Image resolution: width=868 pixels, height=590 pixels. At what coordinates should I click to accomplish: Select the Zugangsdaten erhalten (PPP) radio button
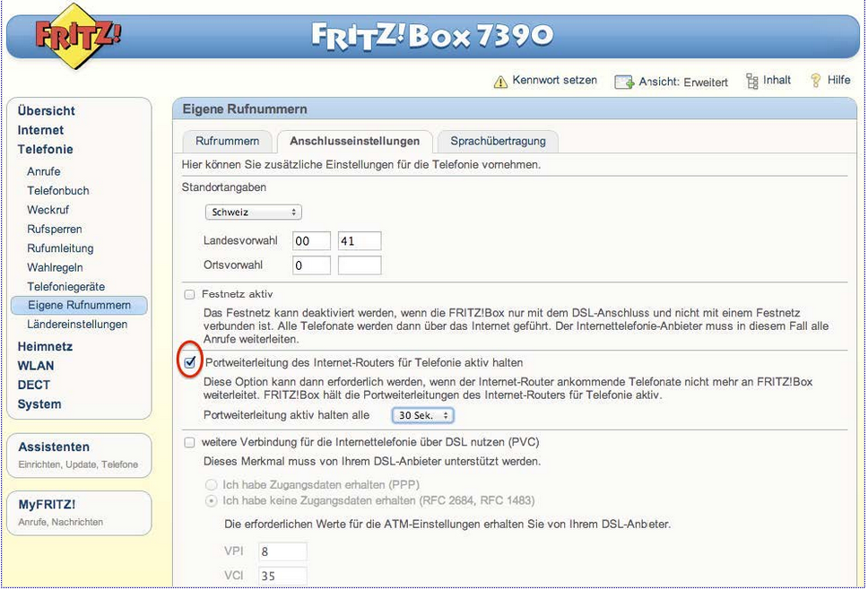[x=212, y=484]
